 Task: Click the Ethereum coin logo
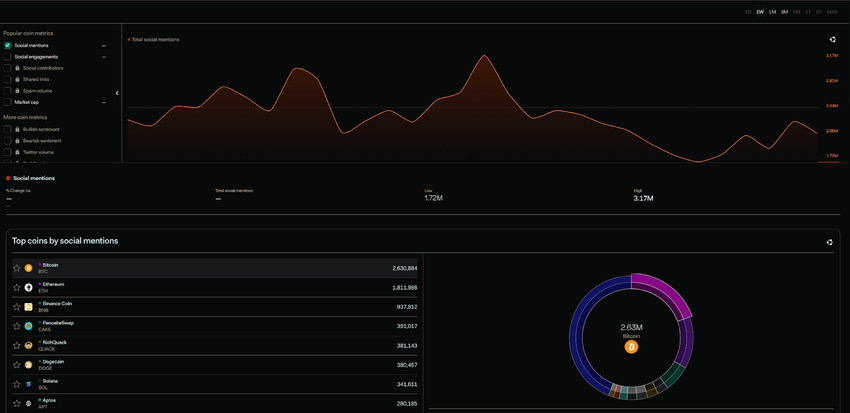pyautogui.click(x=29, y=287)
